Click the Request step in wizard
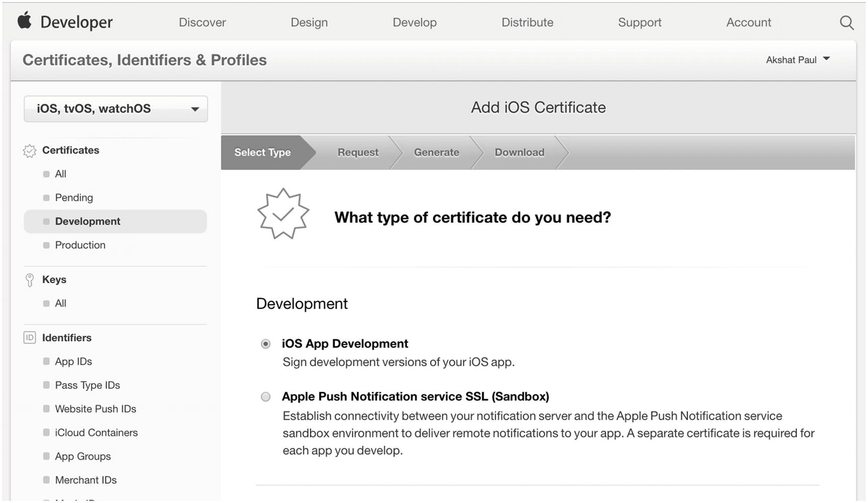This screenshot has width=868, height=503. tap(358, 152)
